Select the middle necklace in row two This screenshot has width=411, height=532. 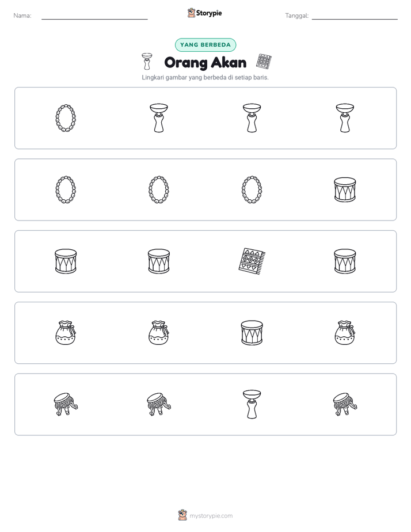pos(159,189)
